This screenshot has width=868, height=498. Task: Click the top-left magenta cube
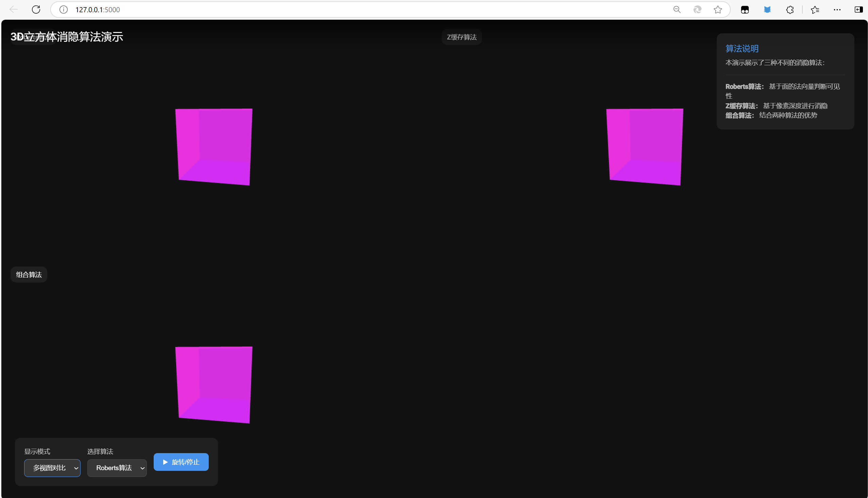(214, 147)
